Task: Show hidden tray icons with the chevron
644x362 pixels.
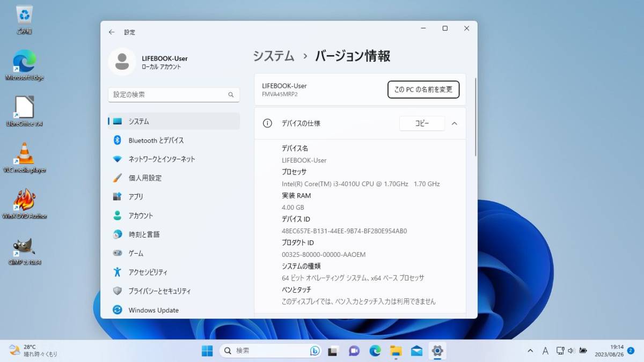Action: click(x=531, y=351)
